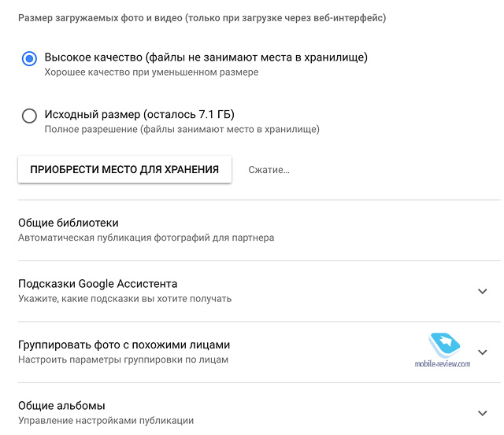Expand the Подсказки Google Ассистента chevron

point(483,291)
